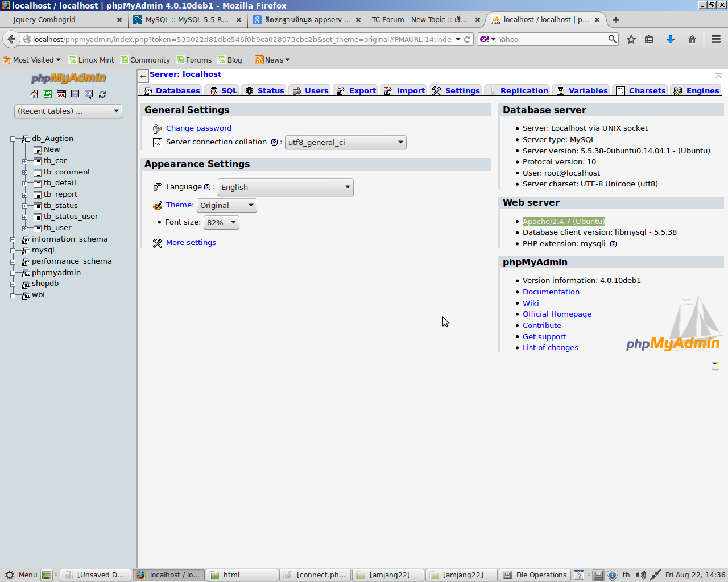Image resolution: width=728 pixels, height=582 pixels.
Task: Expand the wbi database node
Action: [x=13, y=295]
